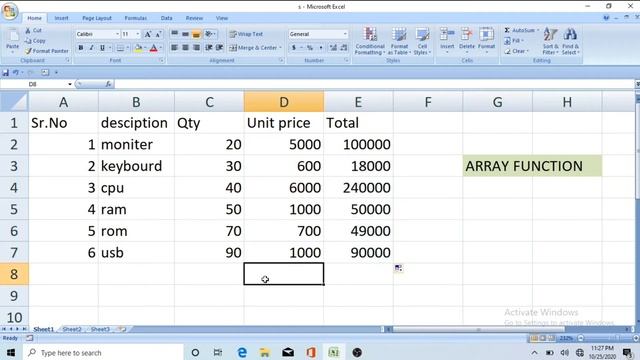
Task: Click Increase Decimal button
Action: coord(333,48)
